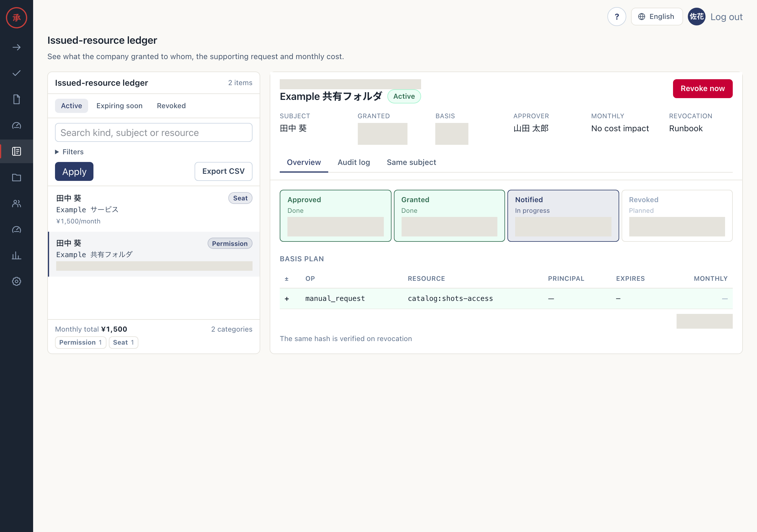Open the Same subject tab
Screen dimensions: 757x532
[411, 162]
